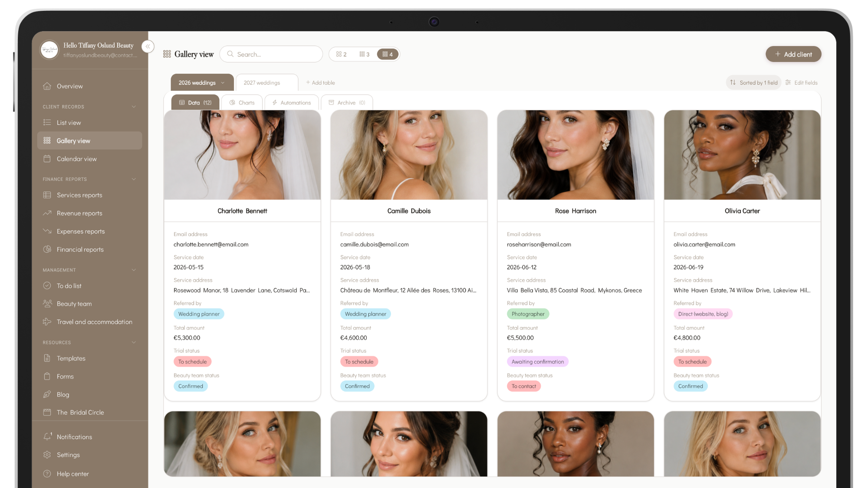868x488 pixels.
Task: Click the Add client button
Action: click(x=793, y=54)
